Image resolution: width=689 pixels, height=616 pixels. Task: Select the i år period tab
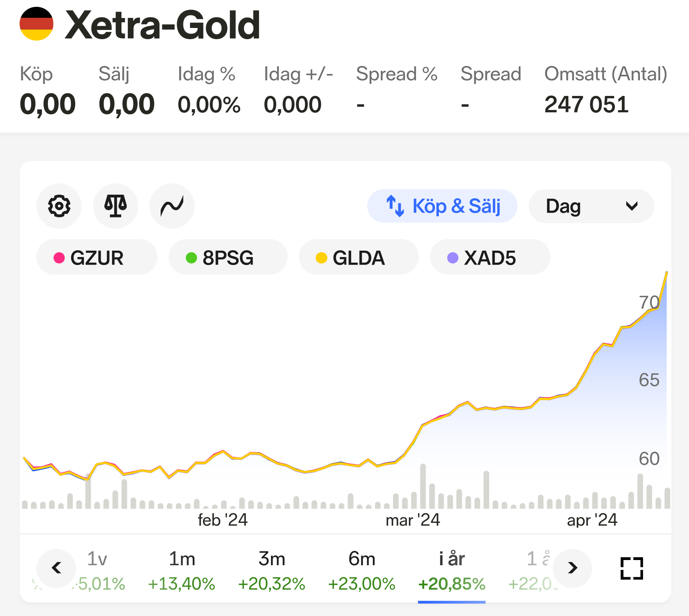[452, 571]
